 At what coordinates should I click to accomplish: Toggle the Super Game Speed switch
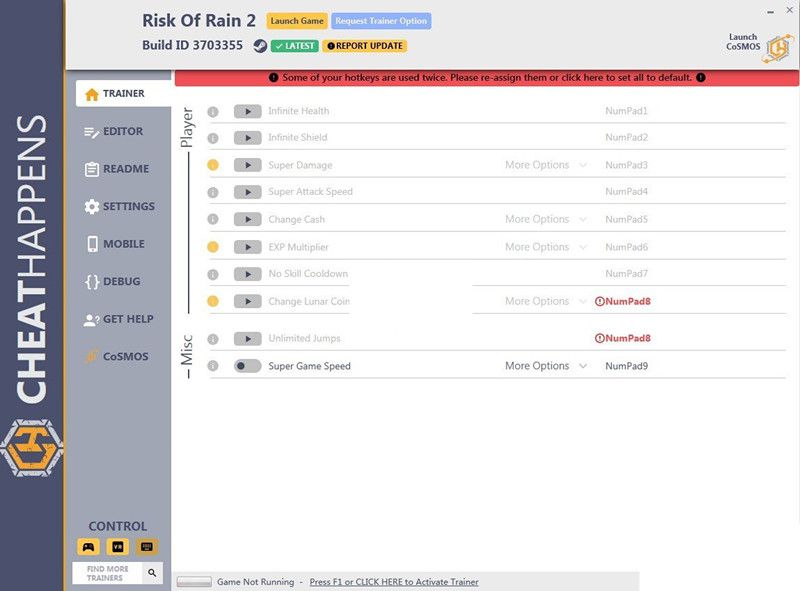click(247, 366)
